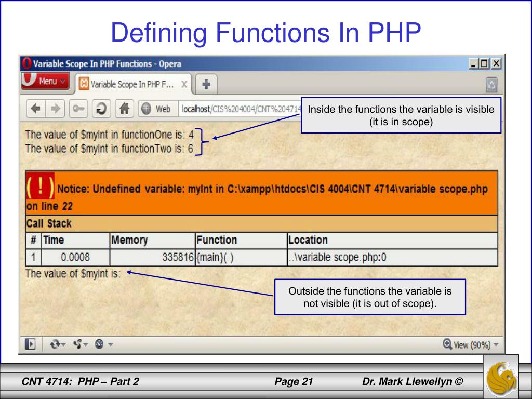Click the zoom magnifier icon by View

point(447,344)
